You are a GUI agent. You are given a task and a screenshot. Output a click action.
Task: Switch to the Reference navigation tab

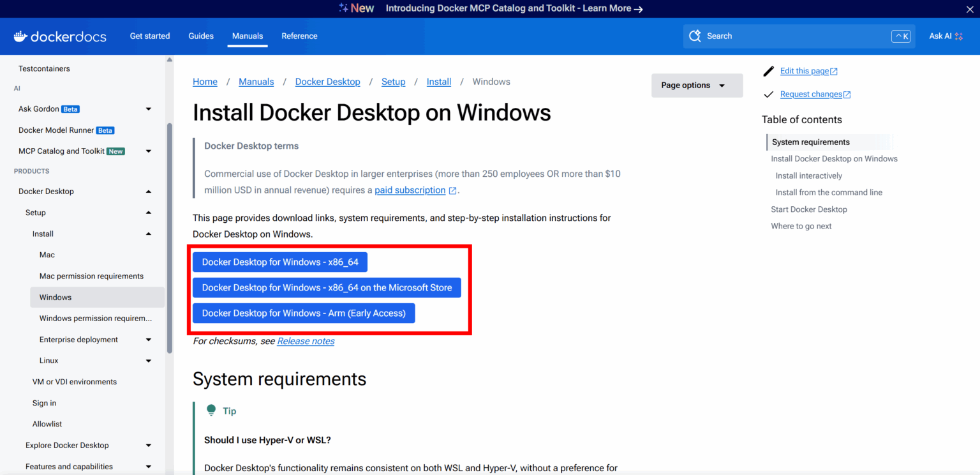(x=299, y=36)
